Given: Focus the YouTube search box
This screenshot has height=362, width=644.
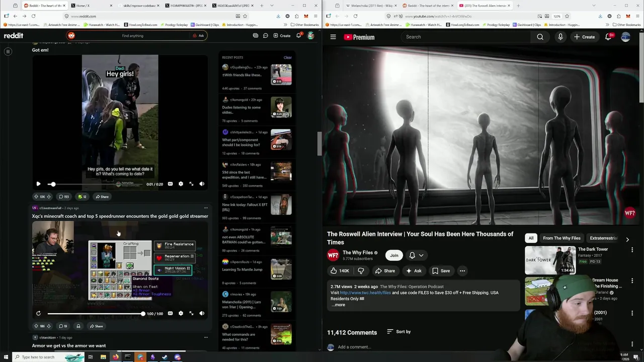Looking at the screenshot, I should 465,37.
